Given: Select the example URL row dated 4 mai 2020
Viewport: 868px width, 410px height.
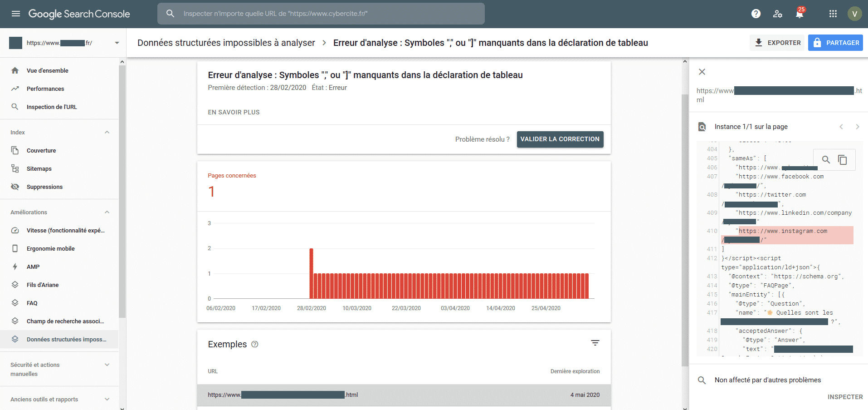Looking at the screenshot, I should (404, 395).
